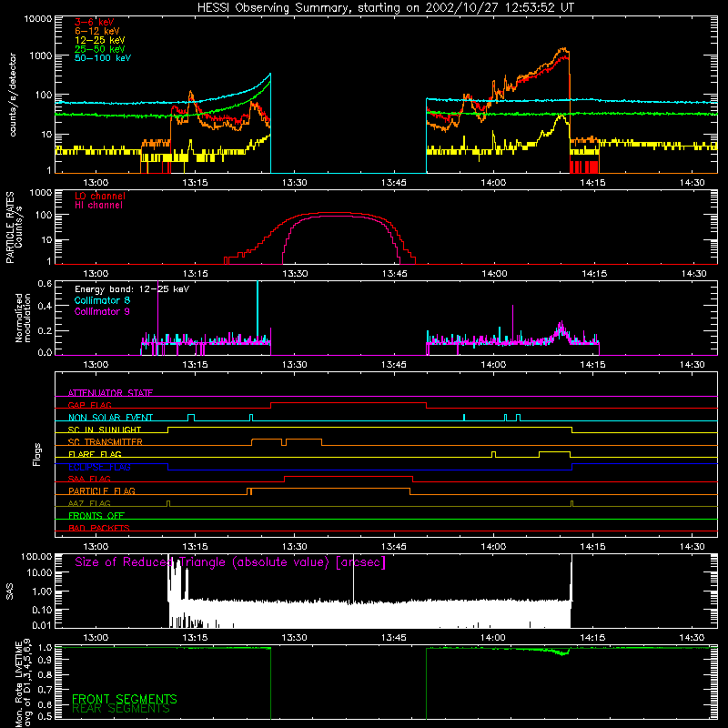Select the ECLIPSE FLAG label

tap(99, 467)
